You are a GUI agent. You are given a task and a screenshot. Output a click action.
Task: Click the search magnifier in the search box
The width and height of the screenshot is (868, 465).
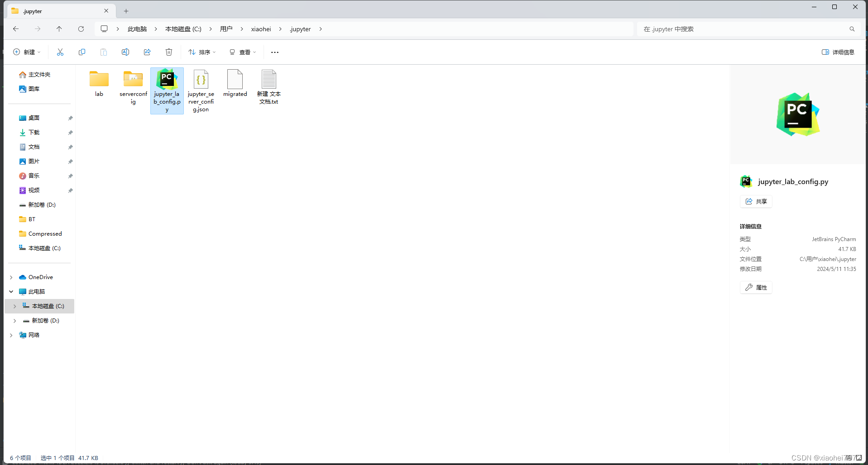pos(852,28)
